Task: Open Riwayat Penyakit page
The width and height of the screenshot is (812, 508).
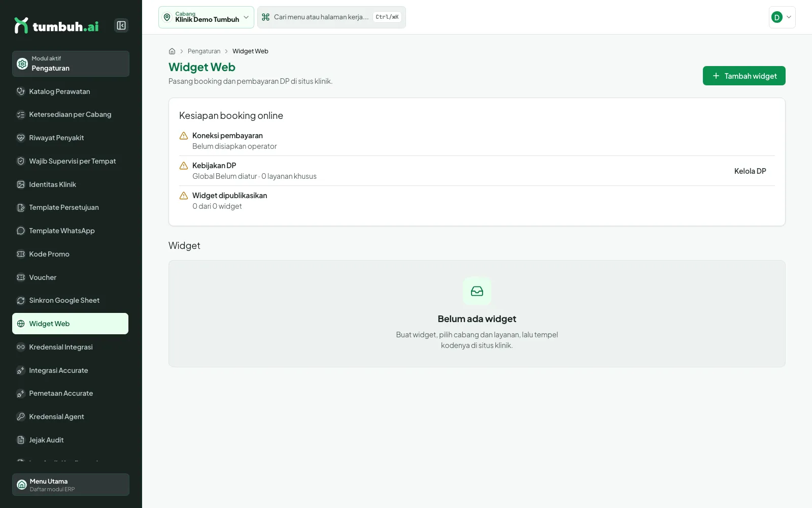Action: pos(70,138)
